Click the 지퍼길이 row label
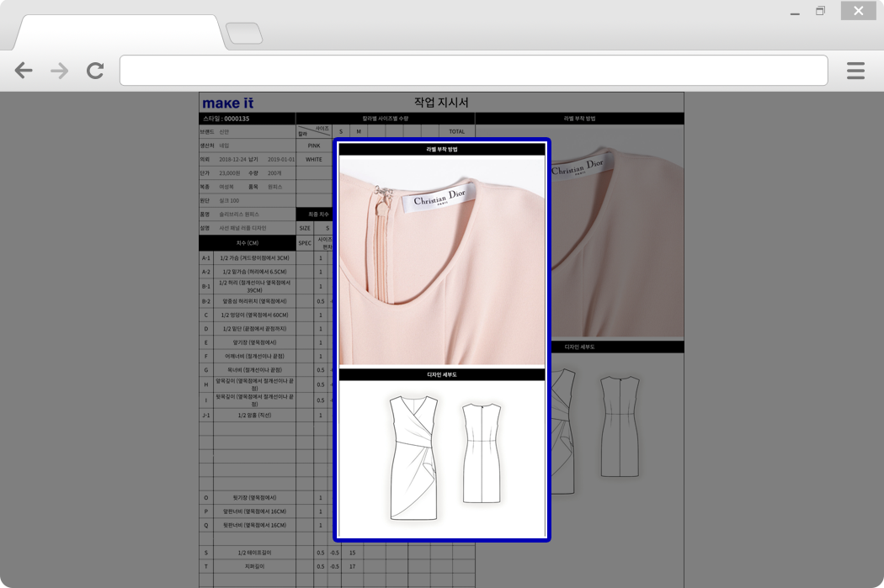Viewport: 884px width, 588px height. (x=254, y=566)
